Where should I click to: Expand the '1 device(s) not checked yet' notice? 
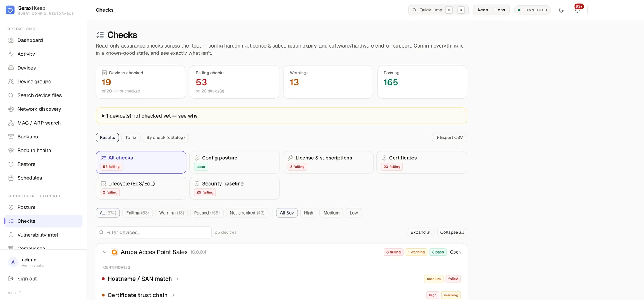[x=281, y=116]
